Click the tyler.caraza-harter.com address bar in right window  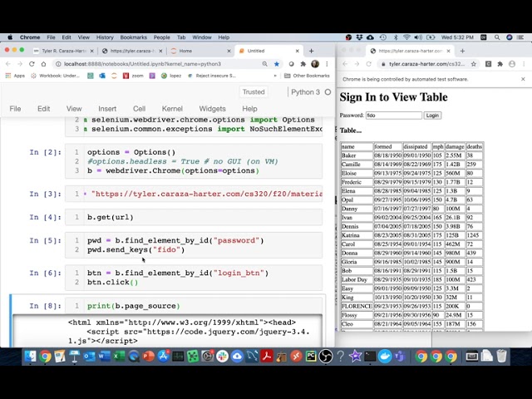[x=426, y=64]
